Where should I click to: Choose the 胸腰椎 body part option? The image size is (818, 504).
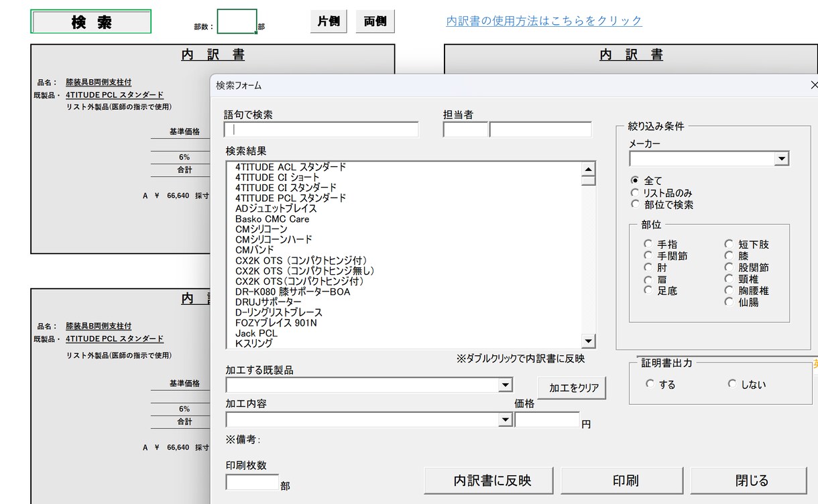[729, 290]
